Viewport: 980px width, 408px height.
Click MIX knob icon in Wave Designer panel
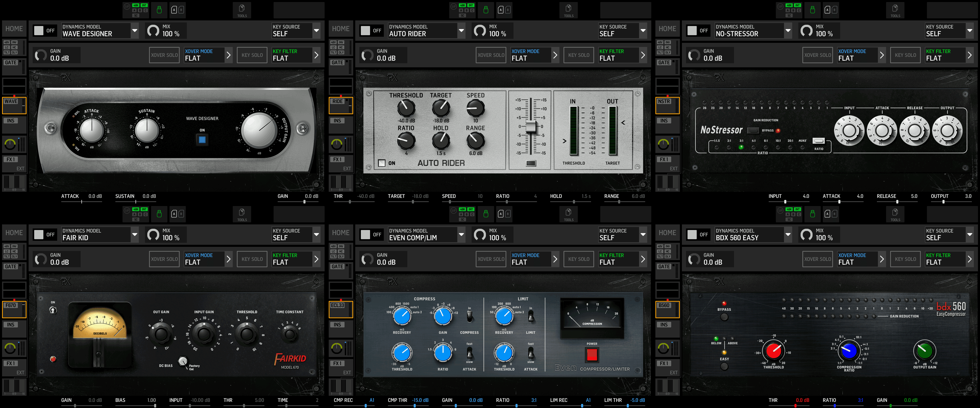tap(153, 30)
